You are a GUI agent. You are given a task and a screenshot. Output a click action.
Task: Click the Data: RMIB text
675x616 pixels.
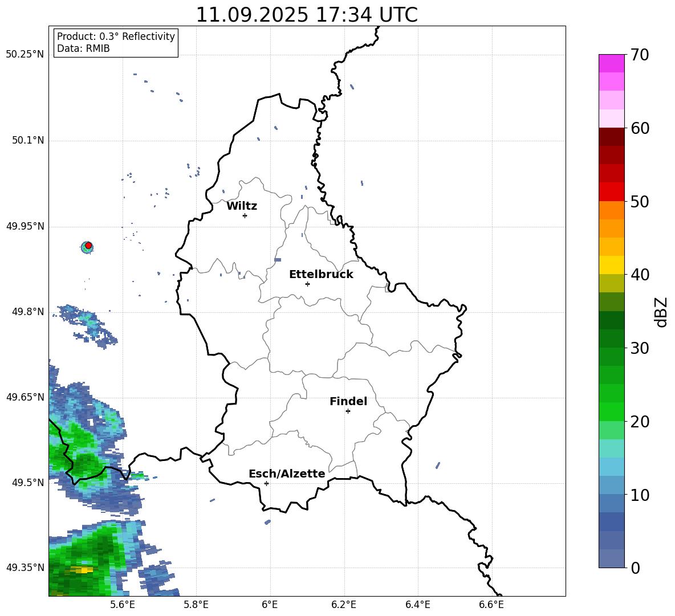83,48
